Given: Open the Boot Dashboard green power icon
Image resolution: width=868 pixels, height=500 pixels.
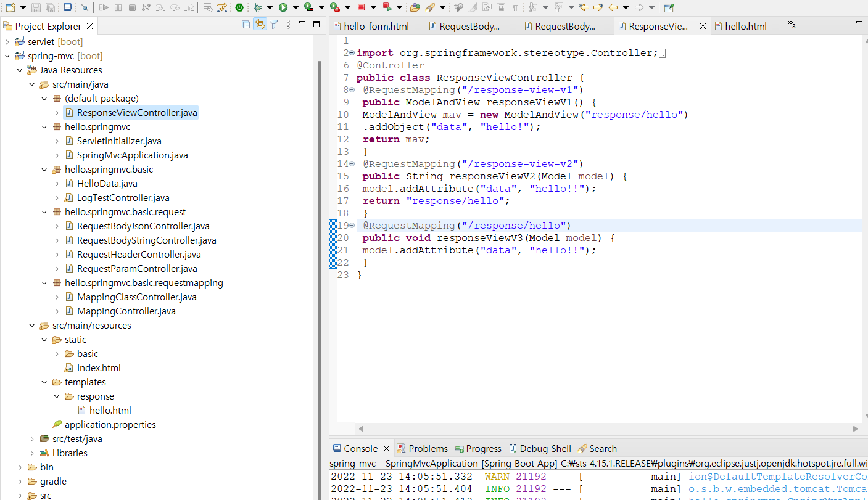Looking at the screenshot, I should point(239,7).
